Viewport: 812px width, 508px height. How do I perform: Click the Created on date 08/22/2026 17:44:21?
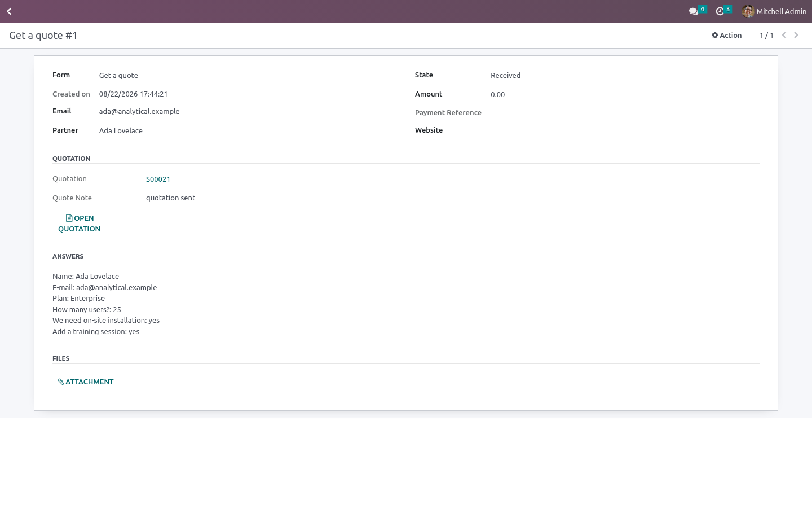click(133, 94)
